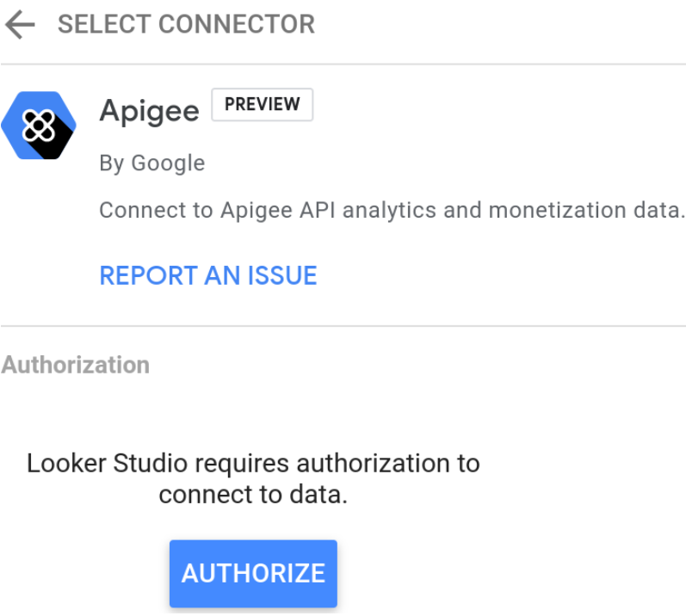Select the Apigee connector name
The width and height of the screenshot is (686, 616).
[x=149, y=110]
